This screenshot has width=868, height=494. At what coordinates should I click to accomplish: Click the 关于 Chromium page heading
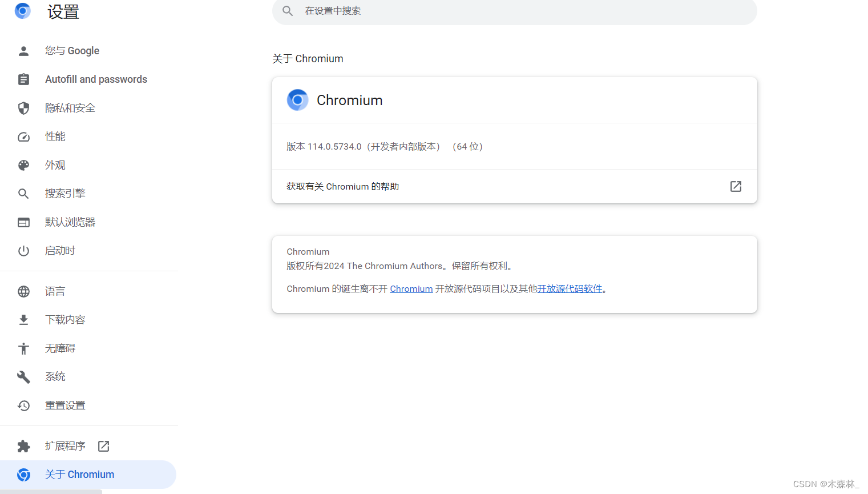click(308, 59)
